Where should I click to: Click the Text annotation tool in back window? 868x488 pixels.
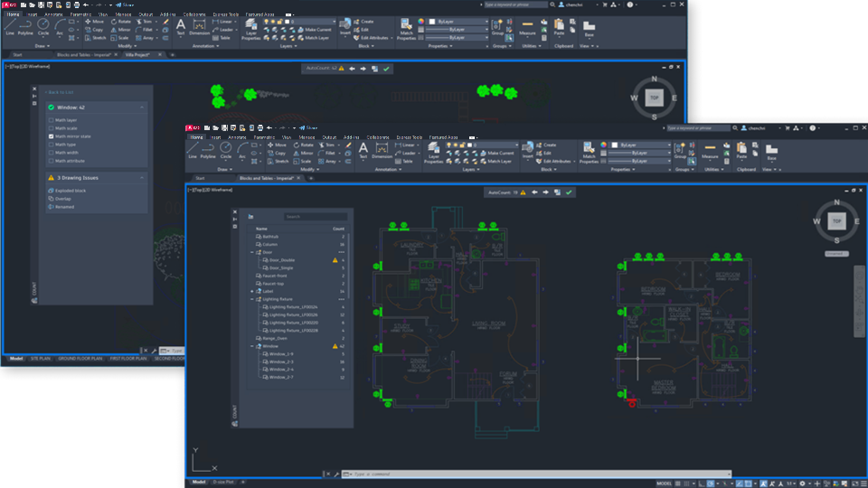[181, 27]
